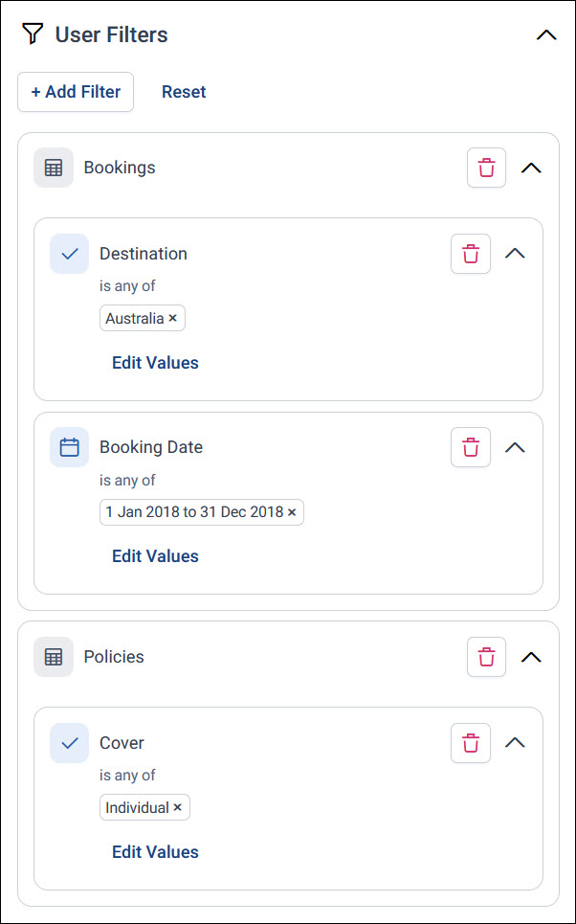Collapse the User Filters panel

point(546,34)
